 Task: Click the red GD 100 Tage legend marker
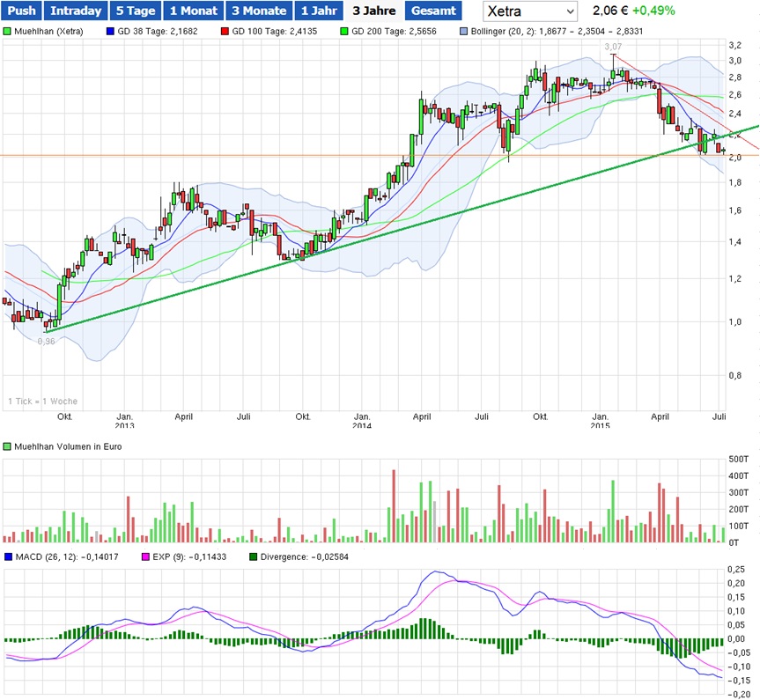(225, 31)
